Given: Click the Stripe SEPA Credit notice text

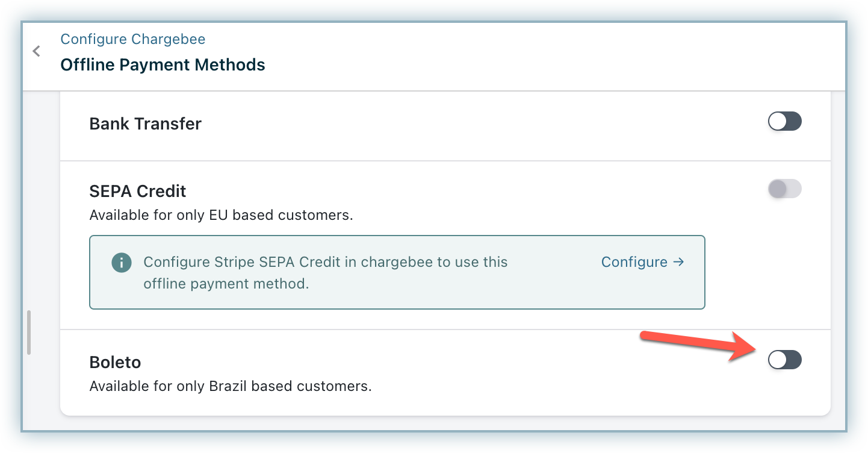Looking at the screenshot, I should (x=325, y=272).
